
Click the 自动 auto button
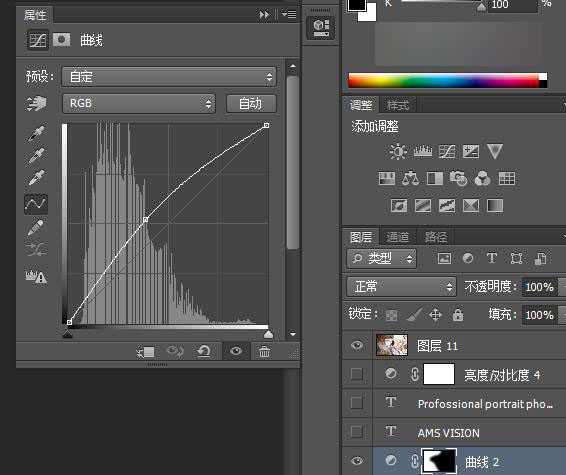[251, 104]
